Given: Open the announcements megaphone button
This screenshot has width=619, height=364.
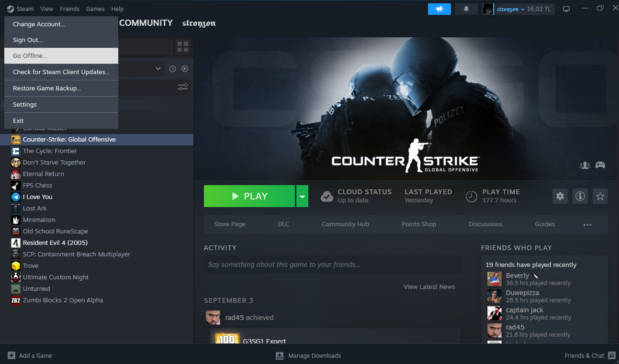Looking at the screenshot, I should pos(439,9).
